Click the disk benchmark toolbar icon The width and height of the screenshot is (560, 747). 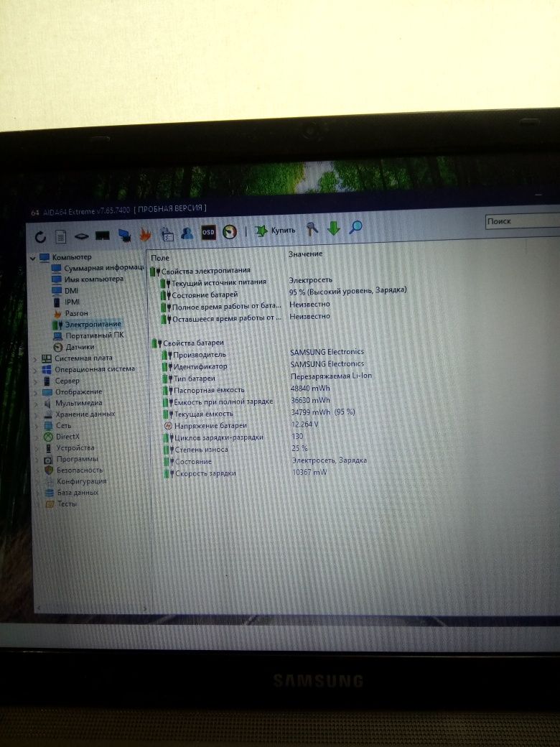(x=81, y=236)
